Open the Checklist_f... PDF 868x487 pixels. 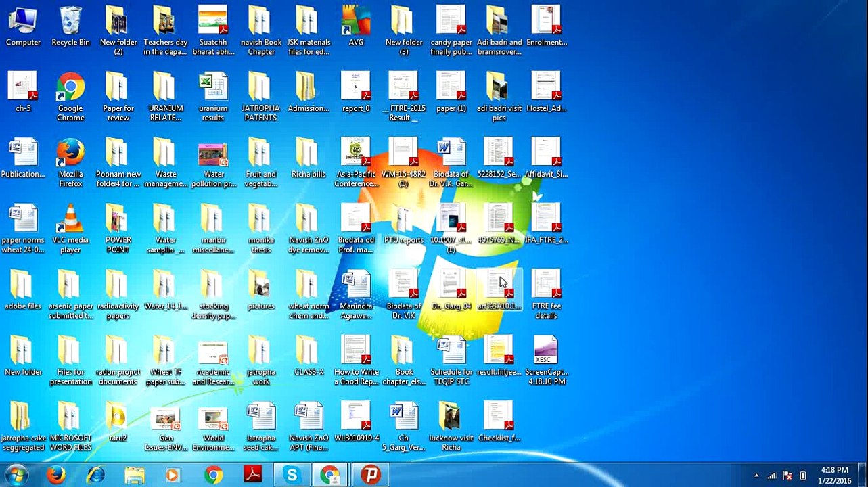coord(499,423)
